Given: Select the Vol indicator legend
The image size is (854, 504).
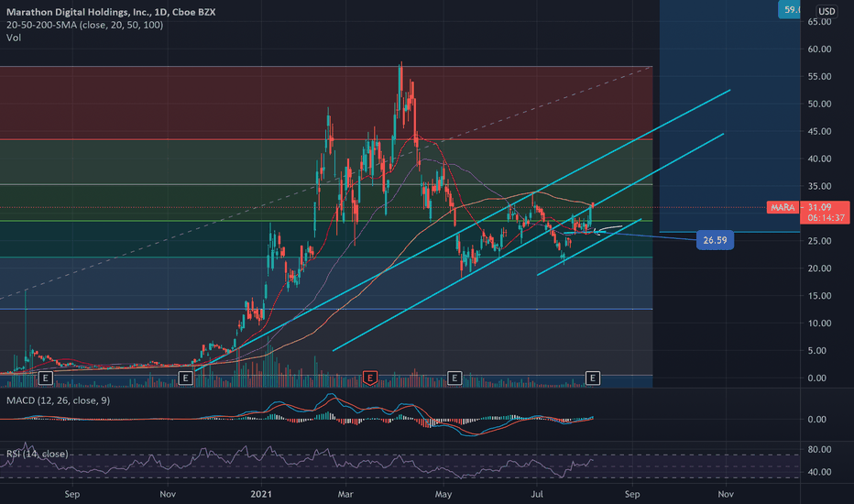Looking at the screenshot, I should [x=14, y=38].
